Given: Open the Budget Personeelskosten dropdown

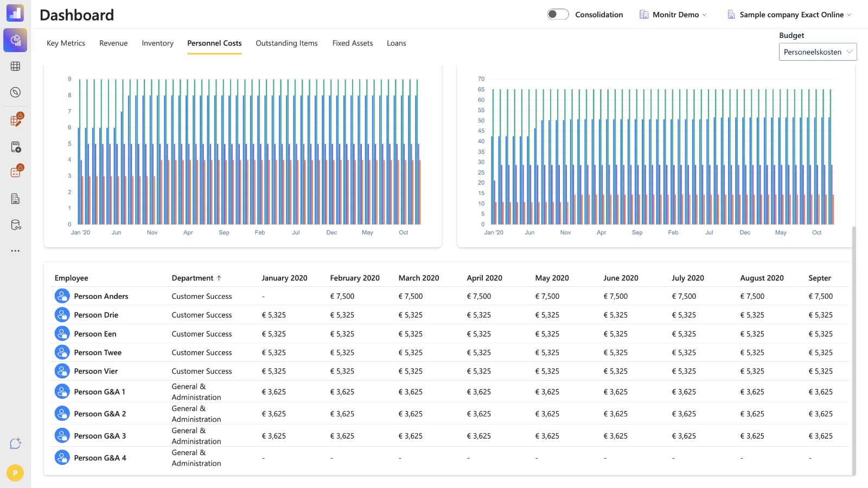Looking at the screenshot, I should 818,52.
